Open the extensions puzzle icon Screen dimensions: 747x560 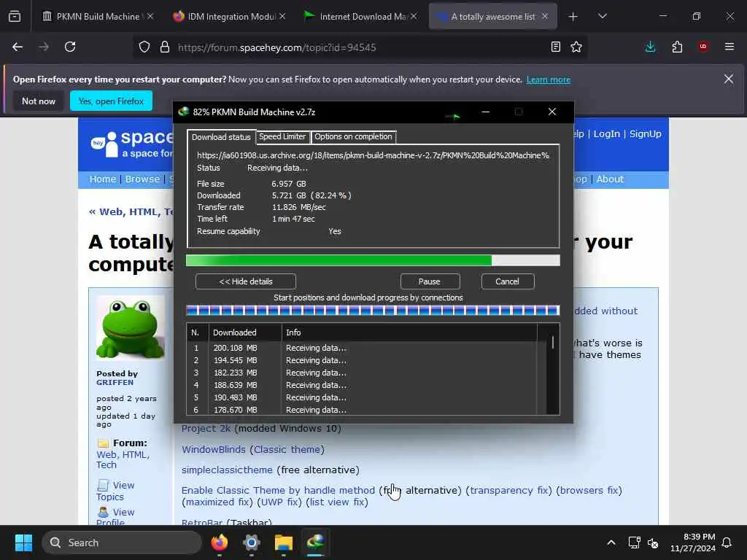click(677, 47)
